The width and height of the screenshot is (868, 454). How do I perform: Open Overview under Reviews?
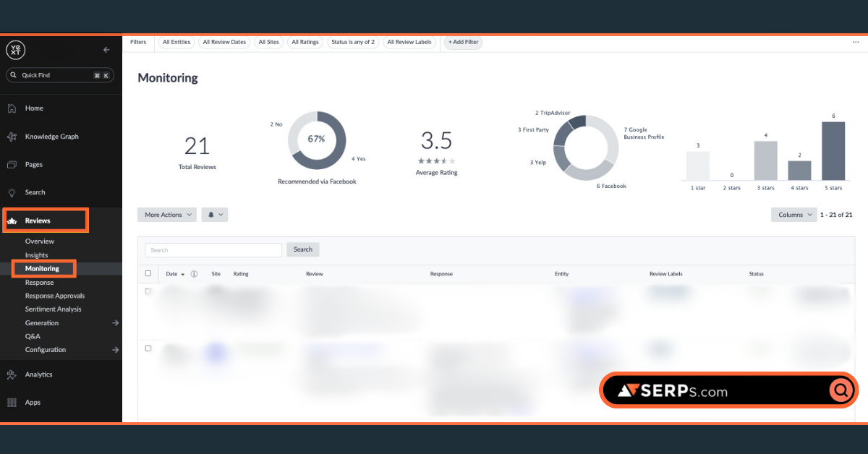40,241
